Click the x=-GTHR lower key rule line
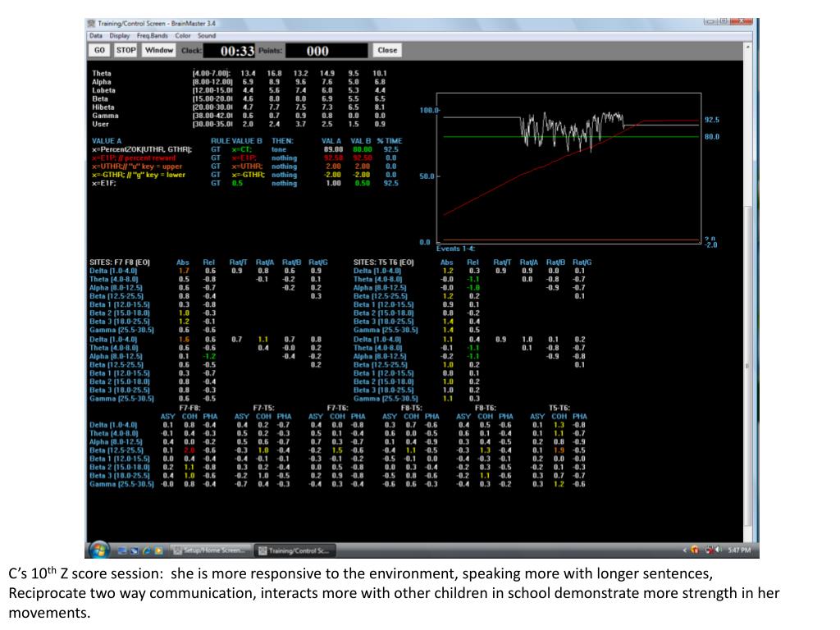Viewport: 840px width, 630px height. (x=138, y=175)
